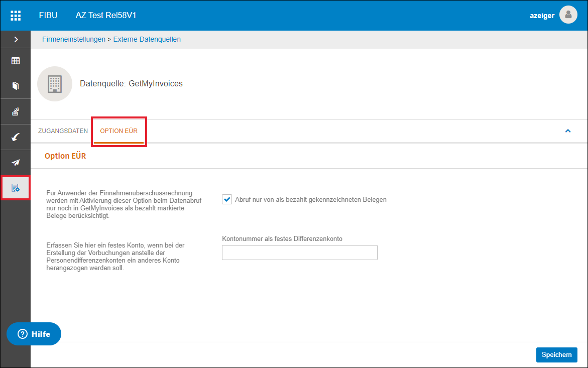Screen dimensions: 588x368
Task: Open the table grid sidebar icon
Action: pos(16,61)
